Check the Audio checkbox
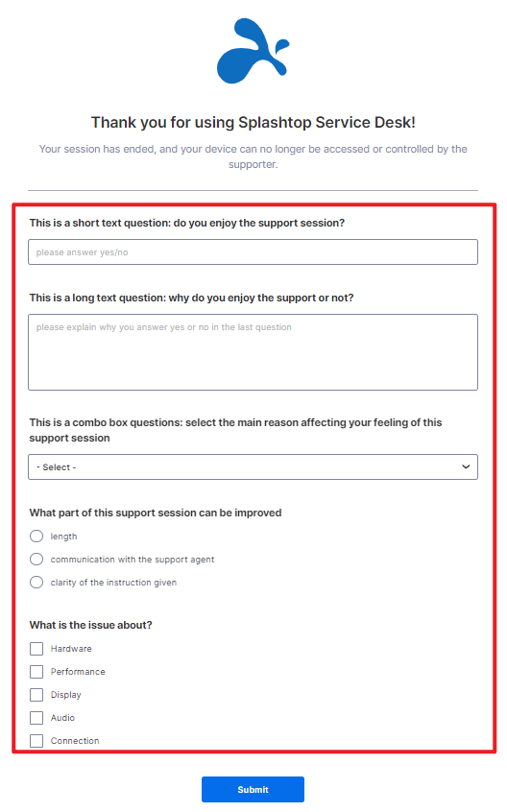The width and height of the screenshot is (507, 812). point(36,718)
